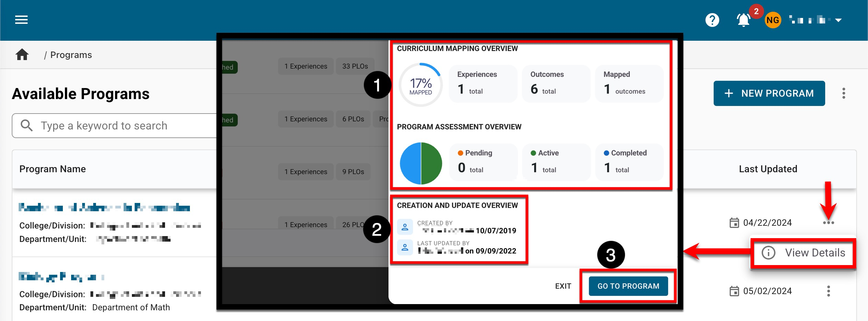
Task: Click the Programs breadcrumb
Action: (x=71, y=55)
